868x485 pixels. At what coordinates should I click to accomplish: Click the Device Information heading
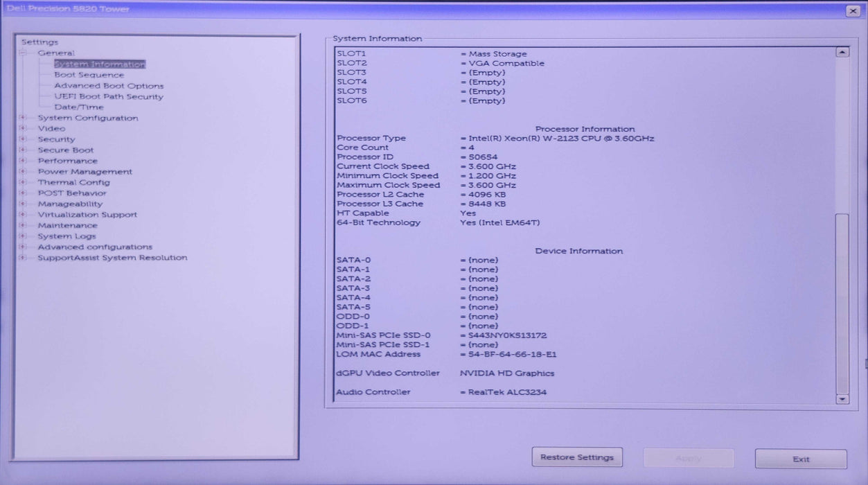coord(579,252)
